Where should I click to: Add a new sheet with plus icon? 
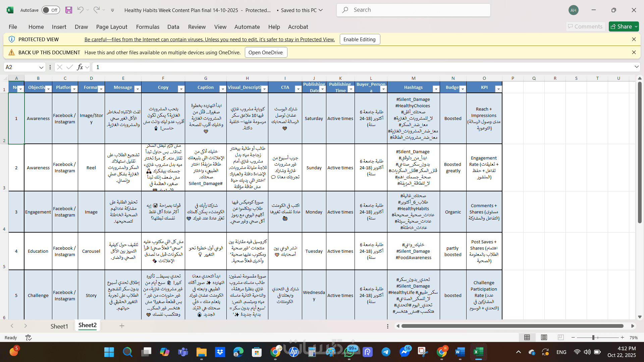[122, 326]
